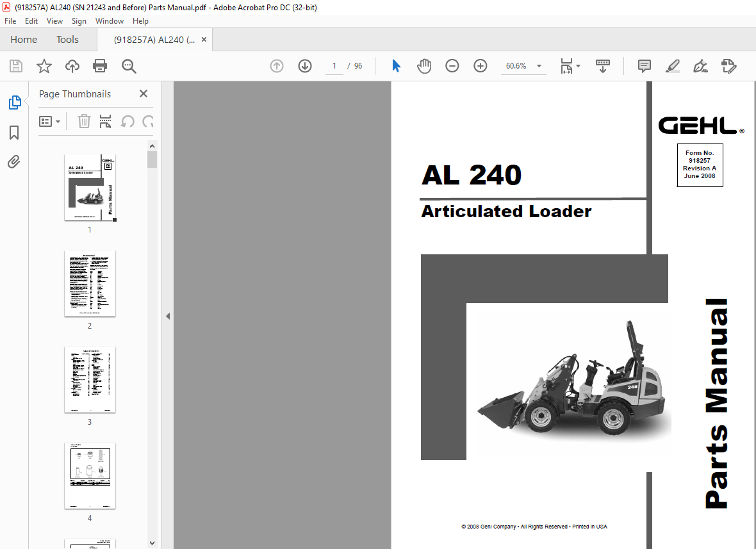
Task: Open the Attachments paperclip panel
Action: pyautogui.click(x=14, y=161)
